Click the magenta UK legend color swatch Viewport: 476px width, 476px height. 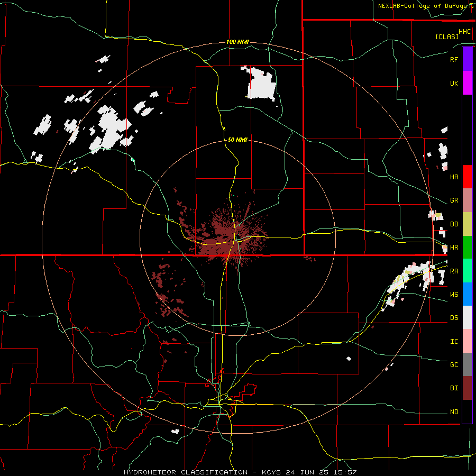tap(467, 83)
